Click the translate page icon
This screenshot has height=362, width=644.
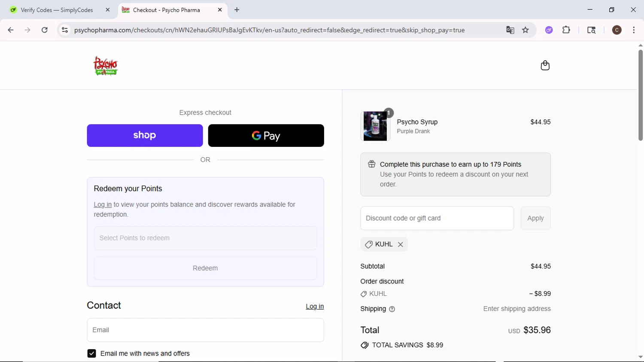510,30
